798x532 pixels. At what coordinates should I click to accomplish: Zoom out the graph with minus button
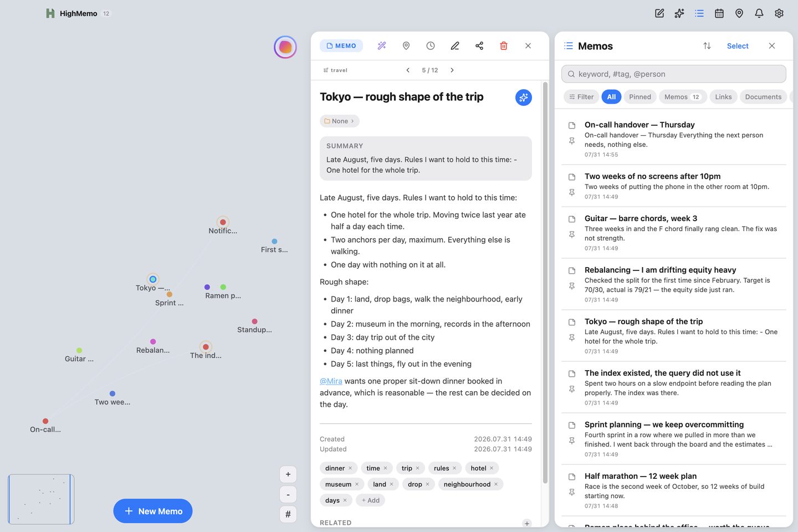coord(288,494)
